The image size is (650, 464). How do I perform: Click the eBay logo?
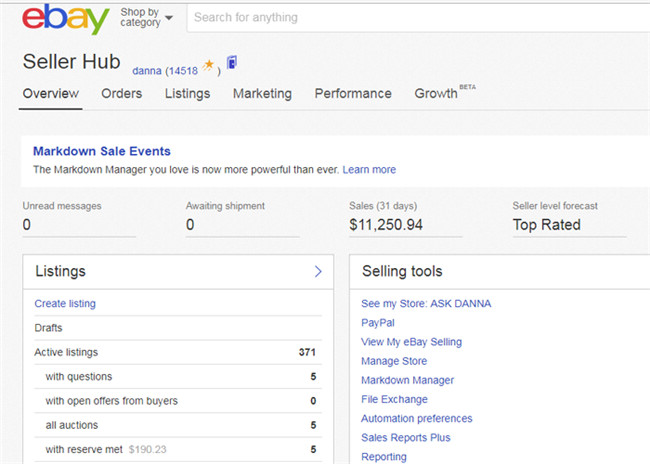[x=65, y=19]
